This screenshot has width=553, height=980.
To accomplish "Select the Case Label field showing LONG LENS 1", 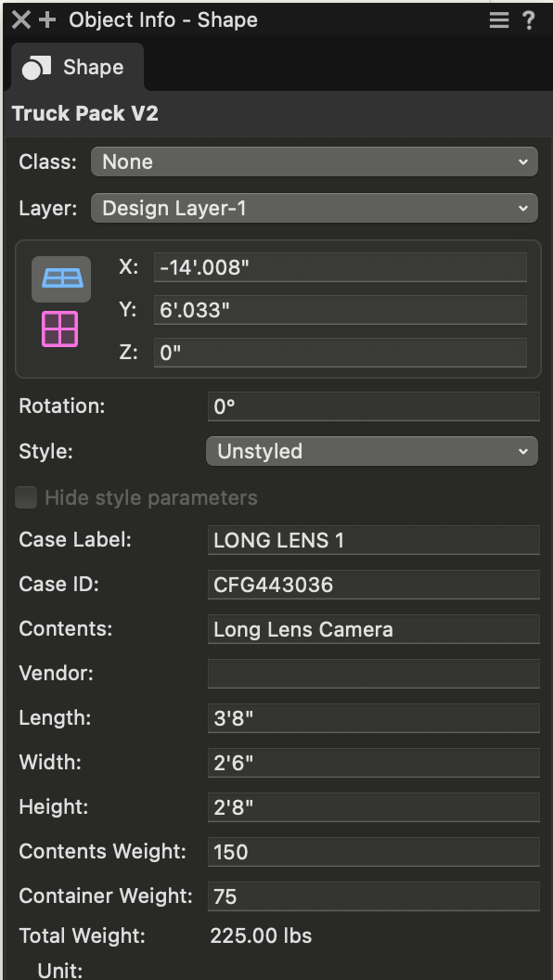I will [x=372, y=539].
